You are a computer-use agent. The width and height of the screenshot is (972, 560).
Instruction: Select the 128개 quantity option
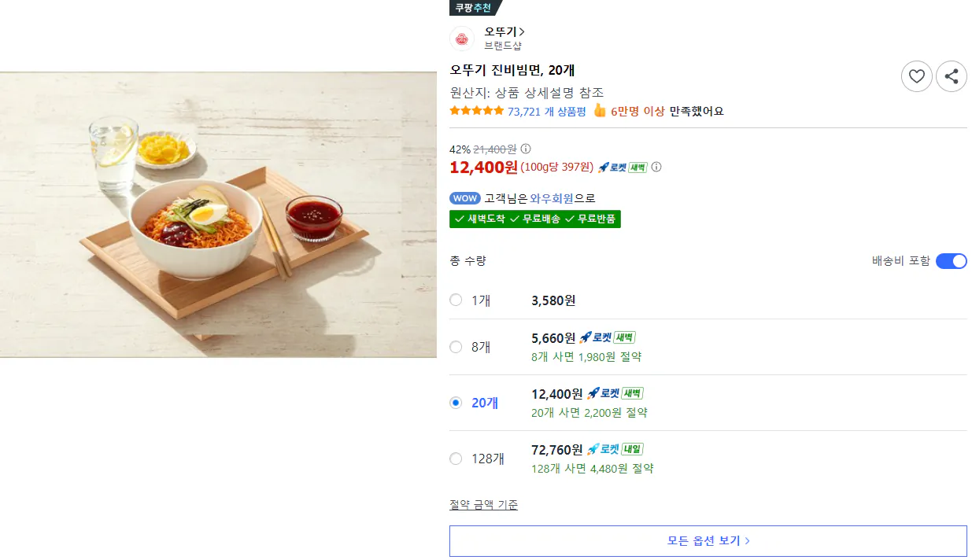point(455,458)
